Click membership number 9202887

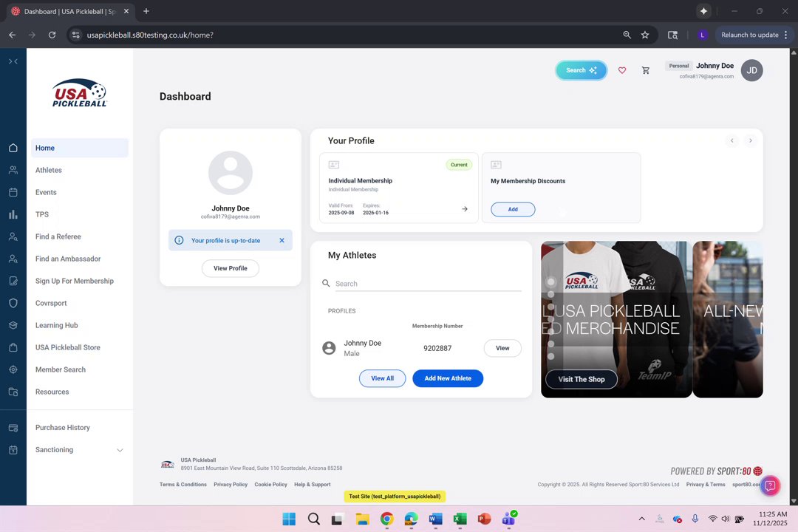coord(437,348)
